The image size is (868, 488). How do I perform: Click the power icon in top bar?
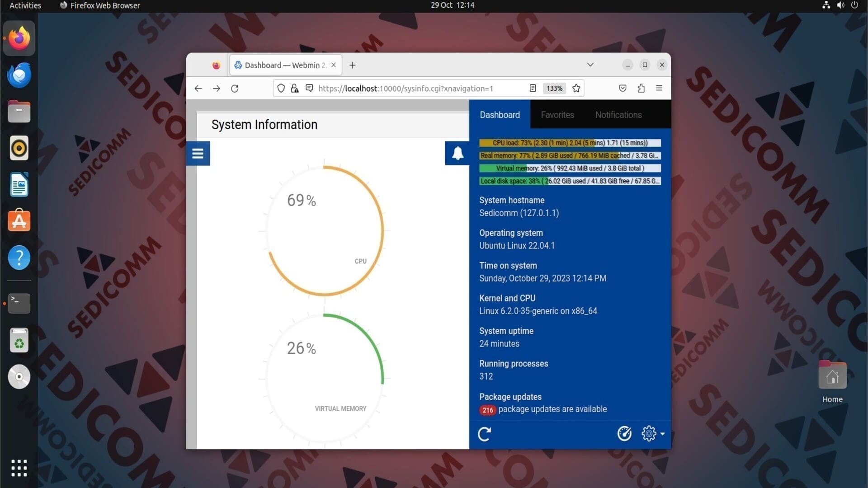point(854,5)
